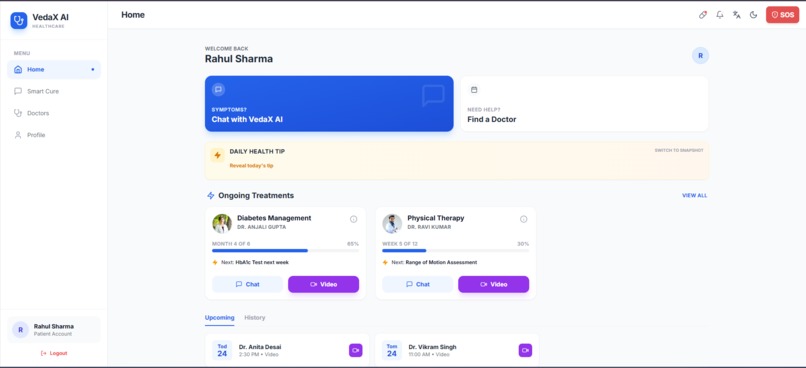The image size is (806, 368).
Task: Open Smart Cure in the sidebar
Action: point(54,91)
